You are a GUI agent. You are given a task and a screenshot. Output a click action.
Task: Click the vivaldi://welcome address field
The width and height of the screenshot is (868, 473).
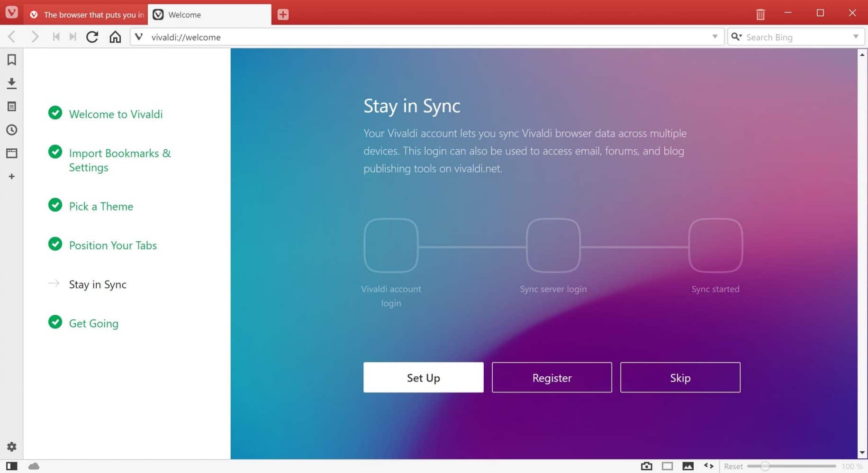point(426,37)
